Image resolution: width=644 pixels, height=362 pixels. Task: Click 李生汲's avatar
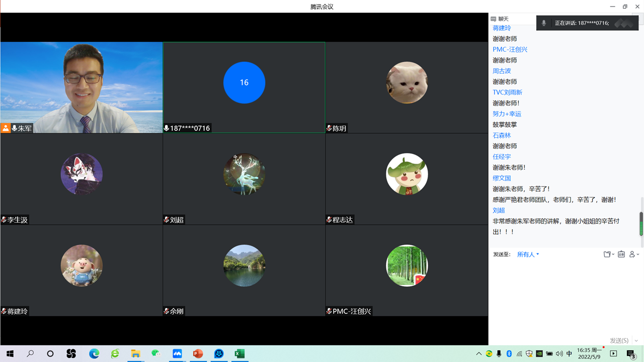pyautogui.click(x=82, y=174)
